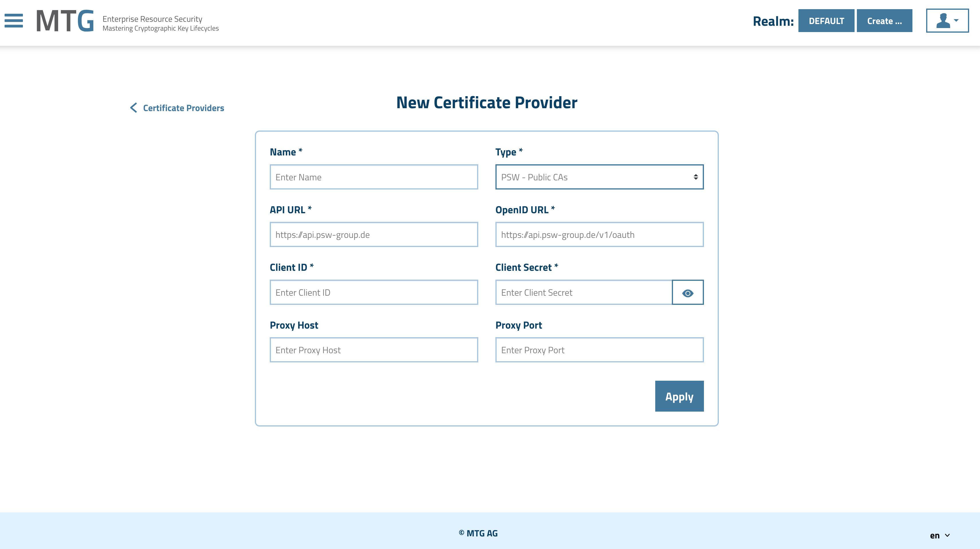Focus the Enter Name field
This screenshot has width=980, height=549.
[x=374, y=177]
